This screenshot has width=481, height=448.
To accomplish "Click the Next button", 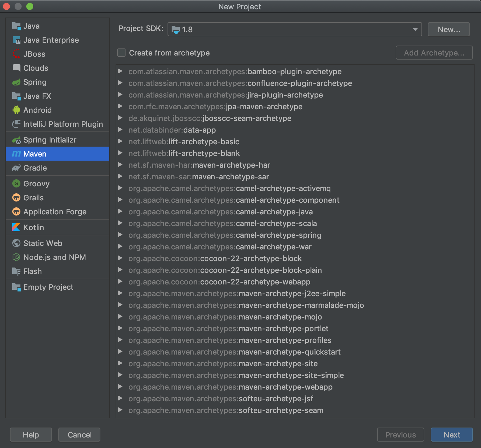I will (452, 435).
